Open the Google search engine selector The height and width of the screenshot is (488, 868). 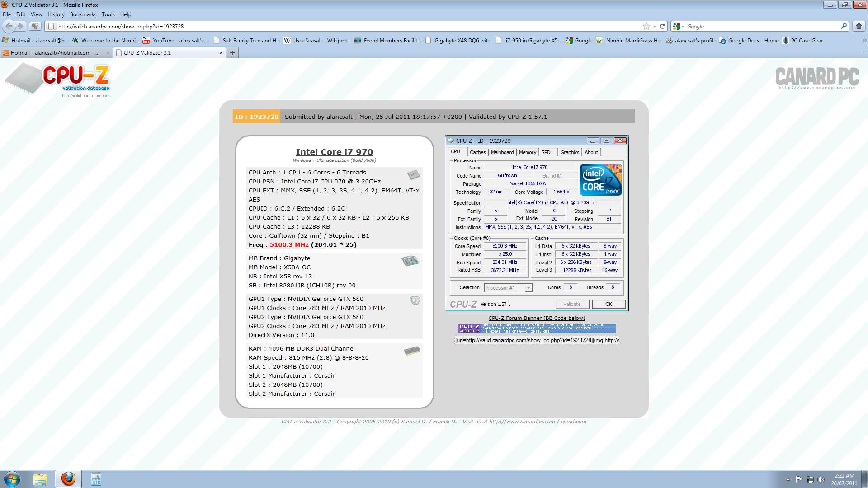pyautogui.click(x=679, y=26)
